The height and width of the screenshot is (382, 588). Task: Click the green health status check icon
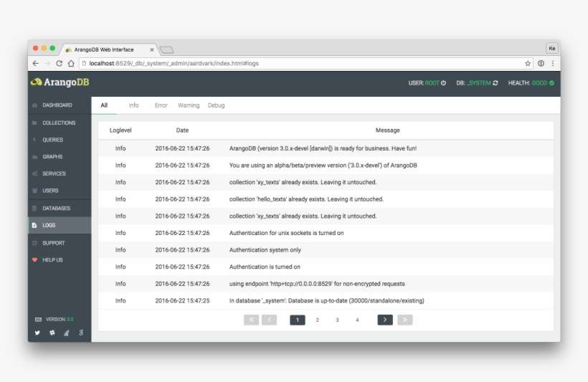(x=552, y=83)
